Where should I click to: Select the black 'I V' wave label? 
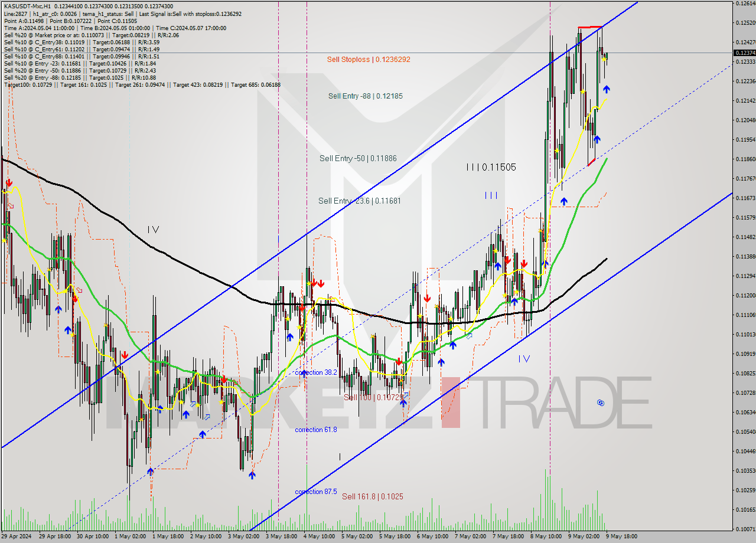coord(153,230)
